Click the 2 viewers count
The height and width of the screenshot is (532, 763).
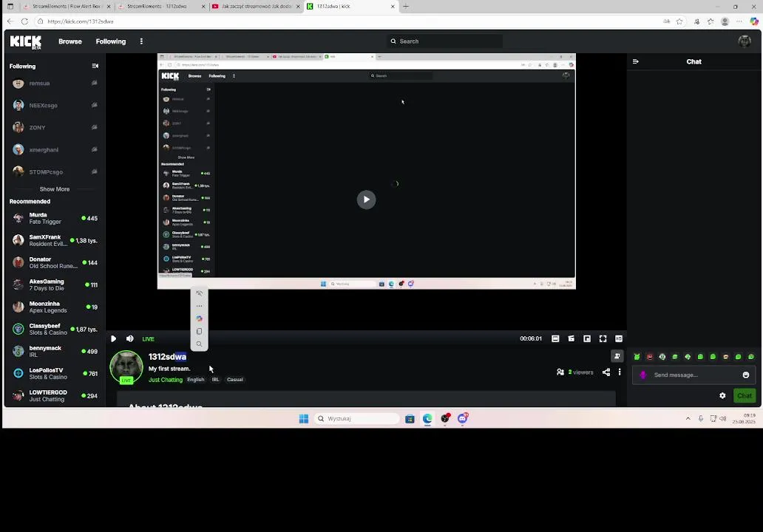575,372
